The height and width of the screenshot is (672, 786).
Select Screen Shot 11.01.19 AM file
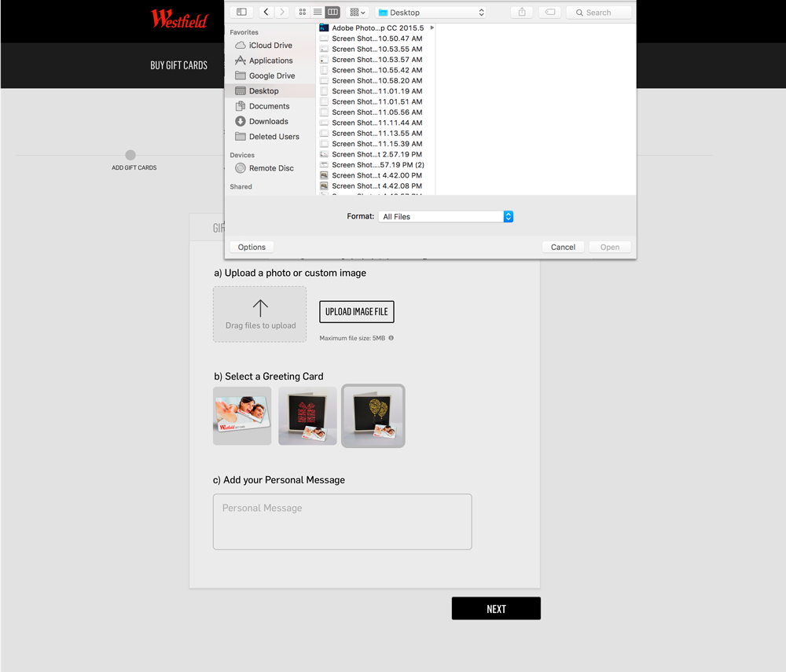point(376,91)
